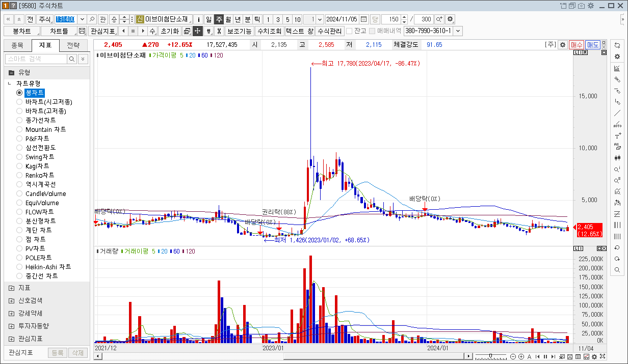Open gear icon next to 매수 button

pyautogui.click(x=563, y=45)
